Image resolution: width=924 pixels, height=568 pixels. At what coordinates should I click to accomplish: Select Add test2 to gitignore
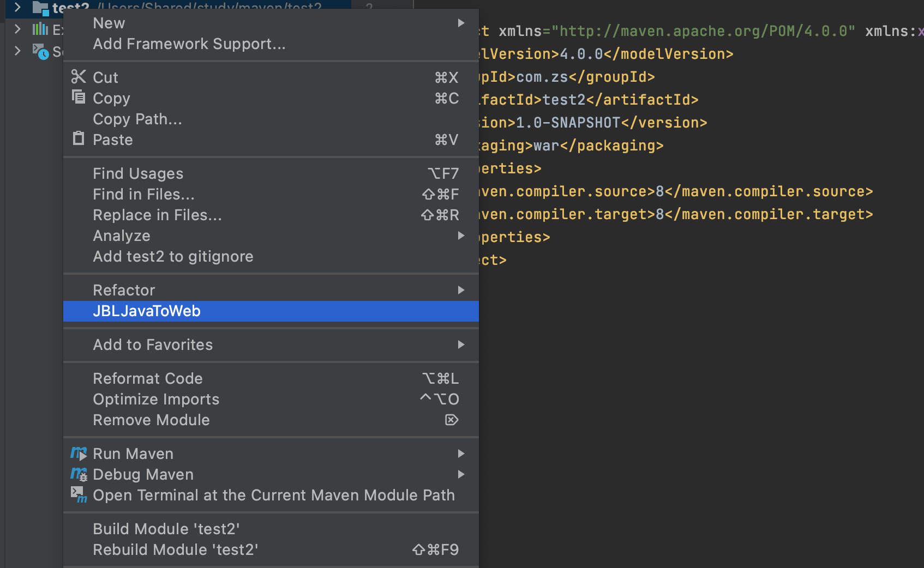pyautogui.click(x=173, y=256)
